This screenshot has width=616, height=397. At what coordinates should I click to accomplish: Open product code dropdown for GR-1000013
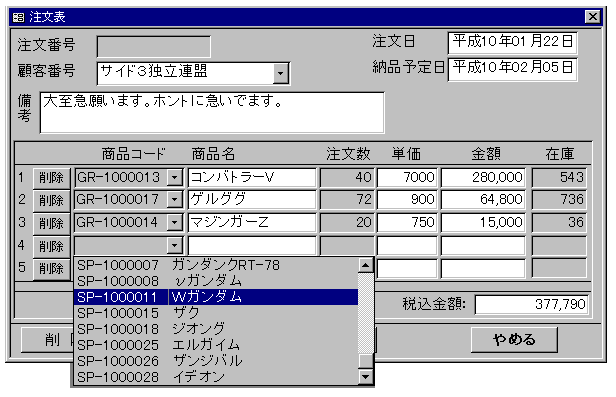[x=174, y=178]
